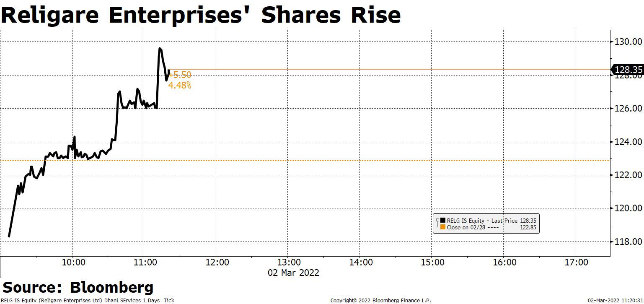Click the orange Close on 02/28 swatch
This screenshot has height=304, width=644.
tap(443, 227)
